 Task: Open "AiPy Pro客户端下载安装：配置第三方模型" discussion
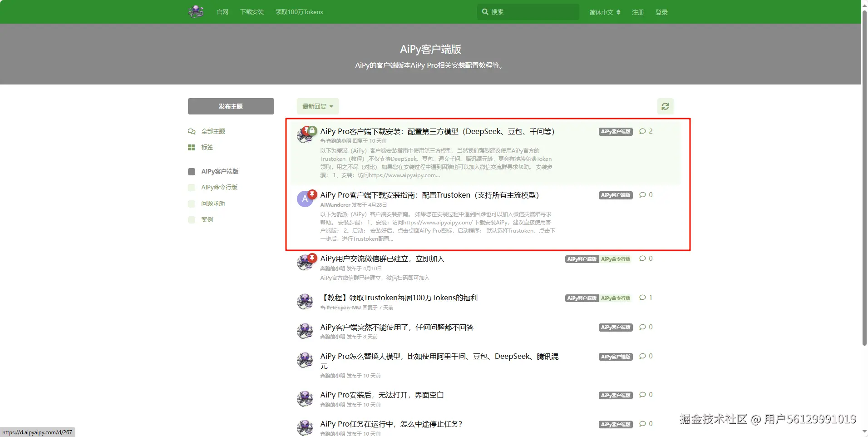(x=437, y=131)
